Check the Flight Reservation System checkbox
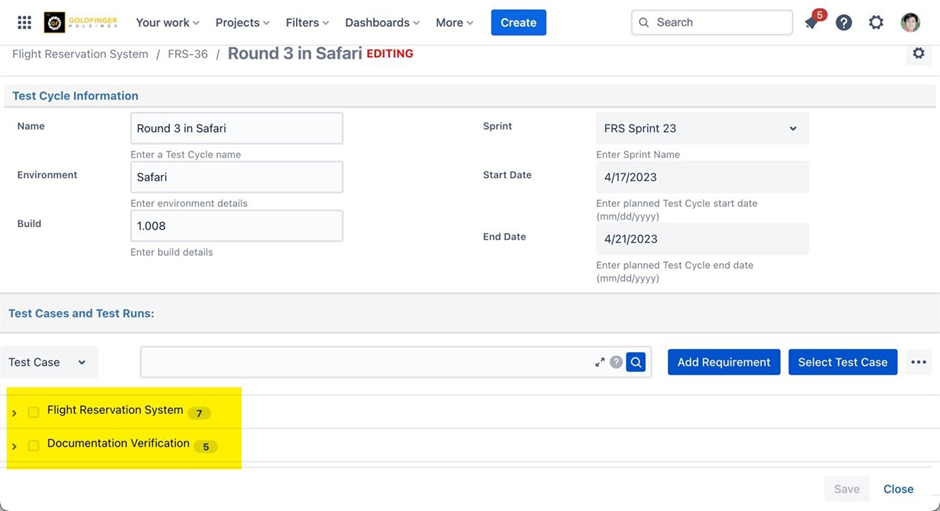Screen dimensions: 940x511 33,412
